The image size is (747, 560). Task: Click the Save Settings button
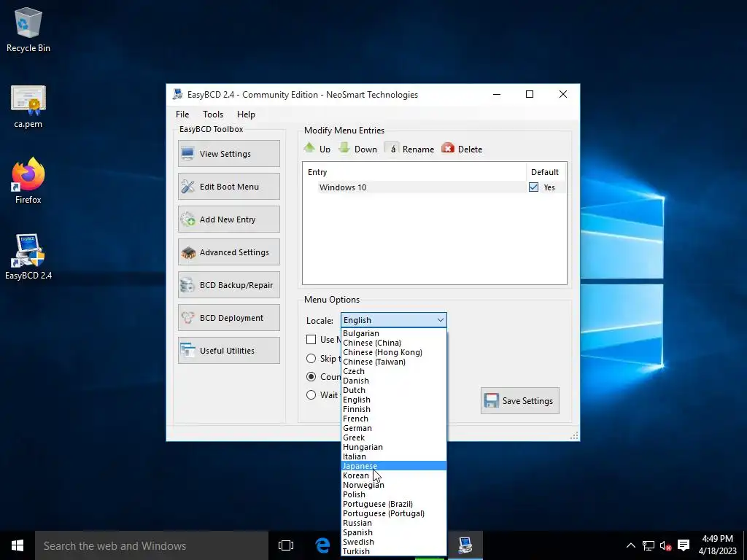519,400
